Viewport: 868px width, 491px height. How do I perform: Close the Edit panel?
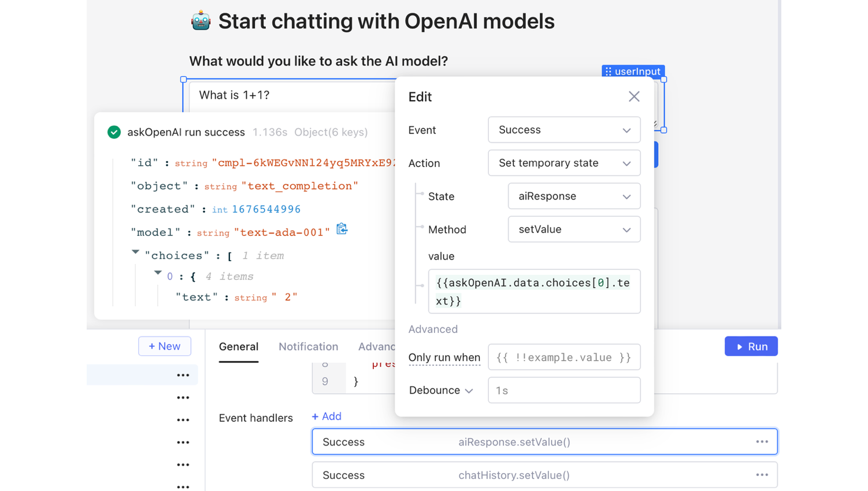coord(633,96)
